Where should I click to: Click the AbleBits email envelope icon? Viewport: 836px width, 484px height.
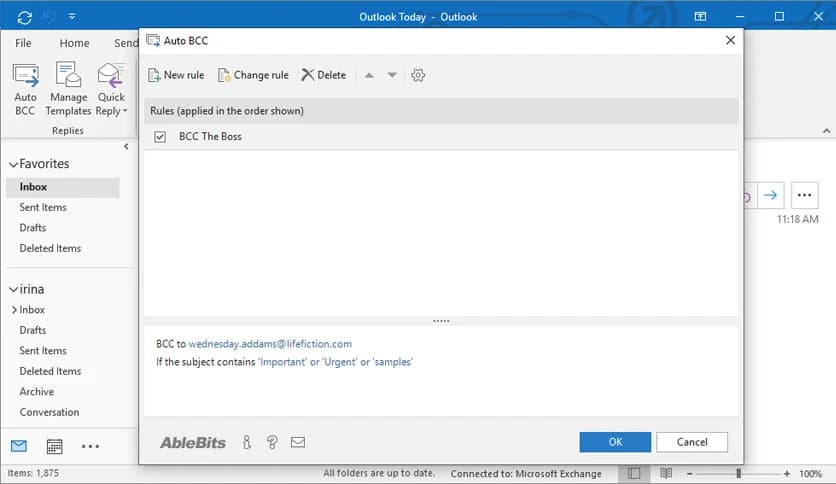(x=298, y=442)
